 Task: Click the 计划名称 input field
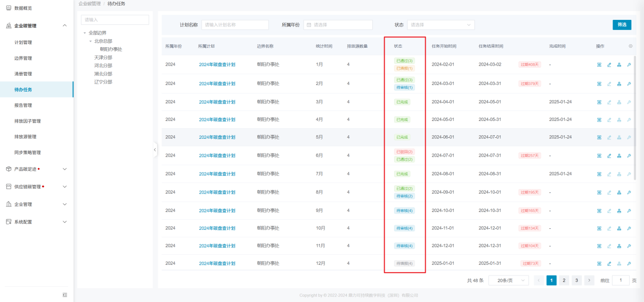(x=235, y=25)
